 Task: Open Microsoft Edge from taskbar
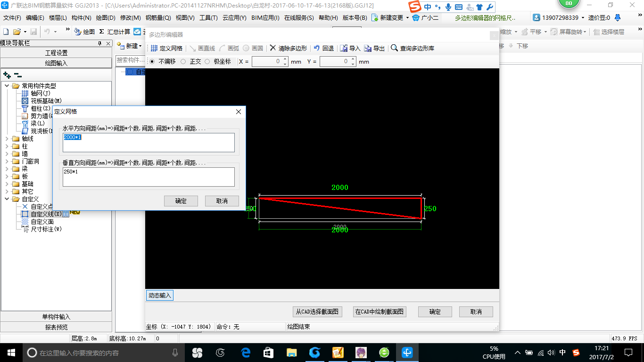(x=246, y=353)
